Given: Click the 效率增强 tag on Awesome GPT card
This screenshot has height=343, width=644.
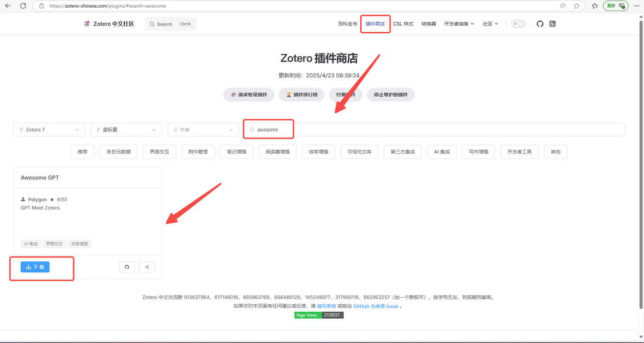Looking at the screenshot, I should [x=79, y=244].
